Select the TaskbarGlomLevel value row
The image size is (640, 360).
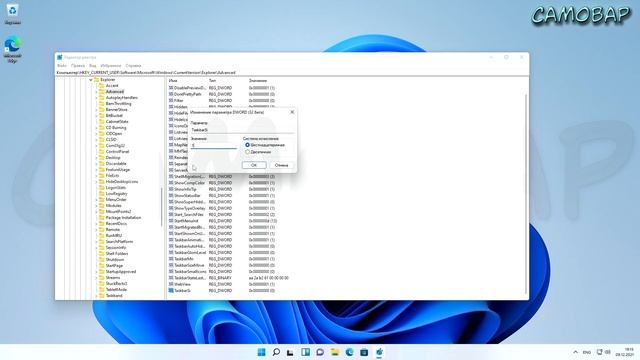(x=222, y=253)
